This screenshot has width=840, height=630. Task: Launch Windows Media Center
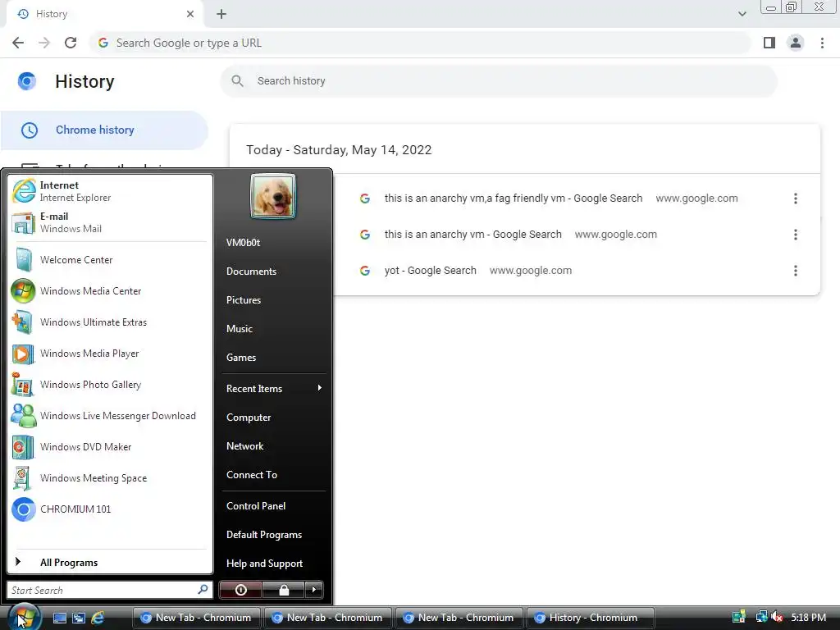tap(110, 291)
